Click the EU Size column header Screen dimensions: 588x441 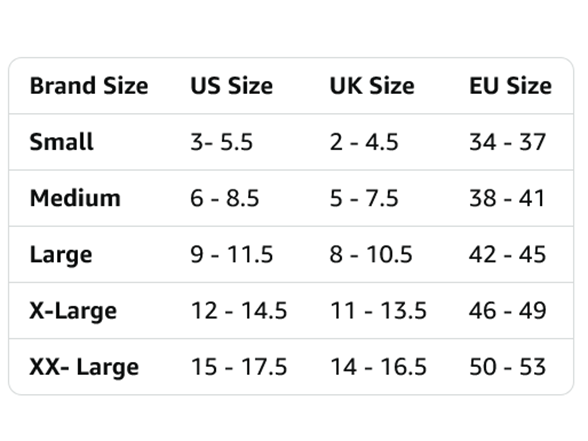click(510, 86)
